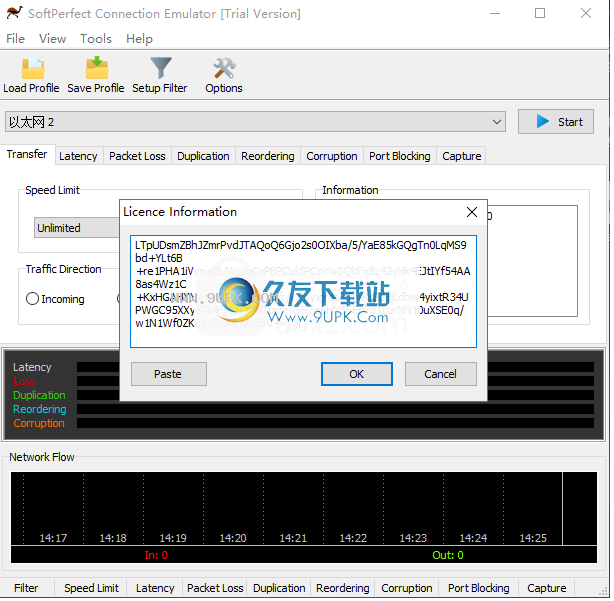Click the 14:21 time marker in Network Flow
614x601 pixels.
293,538
